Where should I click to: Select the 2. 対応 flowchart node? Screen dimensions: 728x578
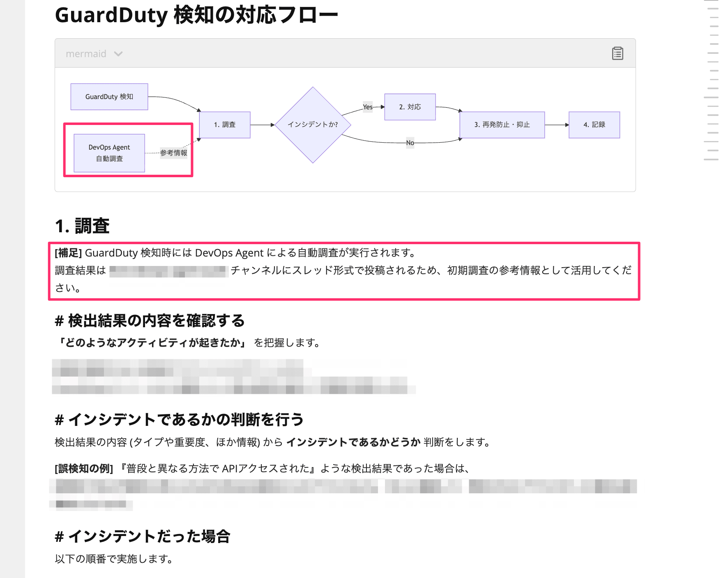[x=410, y=107]
